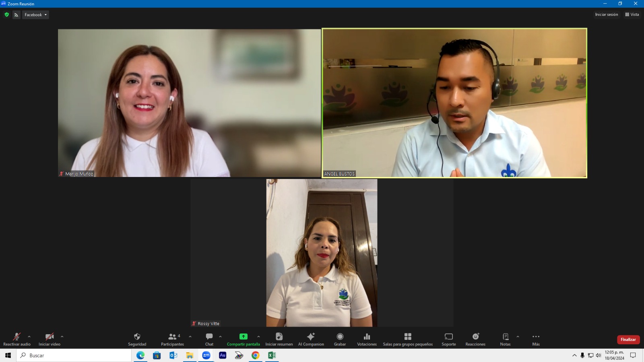Click the green Compartir pantalla icon
This screenshot has height=362, width=644.
[243, 337]
